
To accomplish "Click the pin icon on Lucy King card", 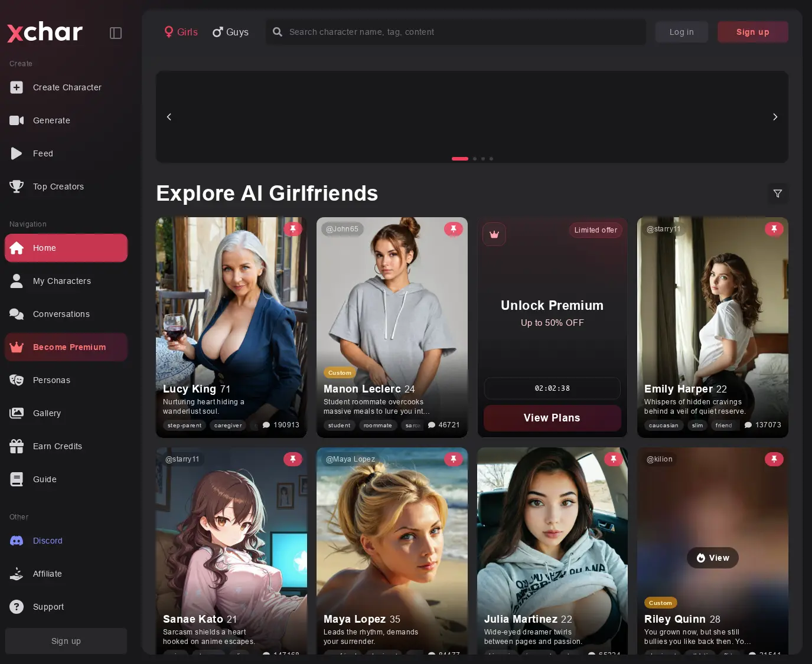I will coord(293,229).
